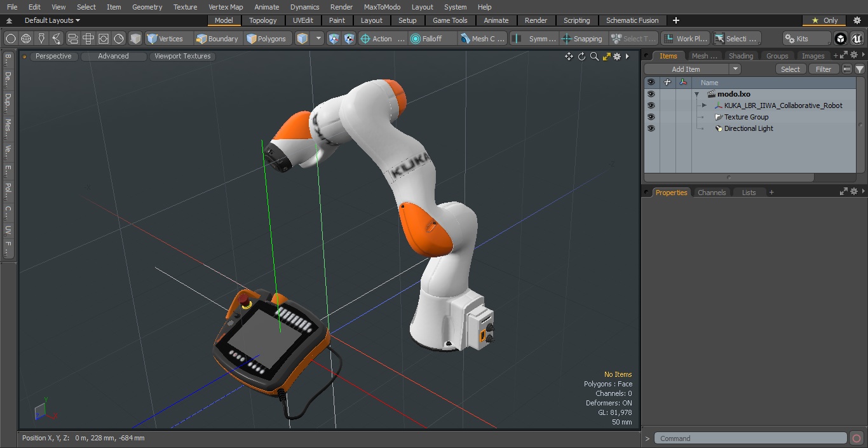
Task: Click the Add Item button
Action: (x=686, y=69)
